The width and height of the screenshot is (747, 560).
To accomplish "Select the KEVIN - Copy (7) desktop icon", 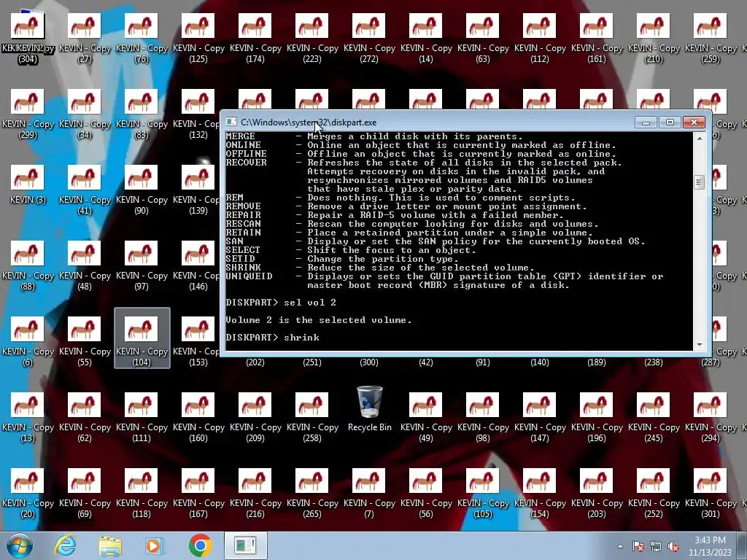I will point(369,492).
